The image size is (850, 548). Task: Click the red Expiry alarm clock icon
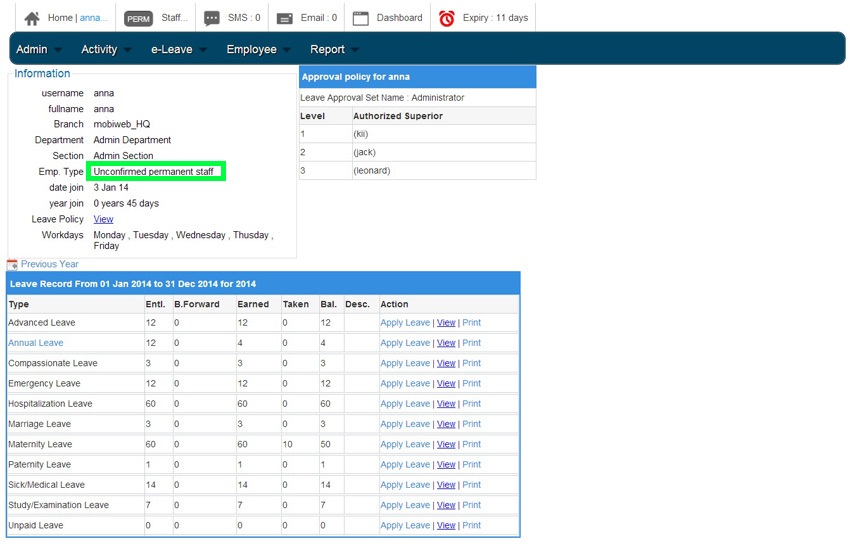click(447, 18)
